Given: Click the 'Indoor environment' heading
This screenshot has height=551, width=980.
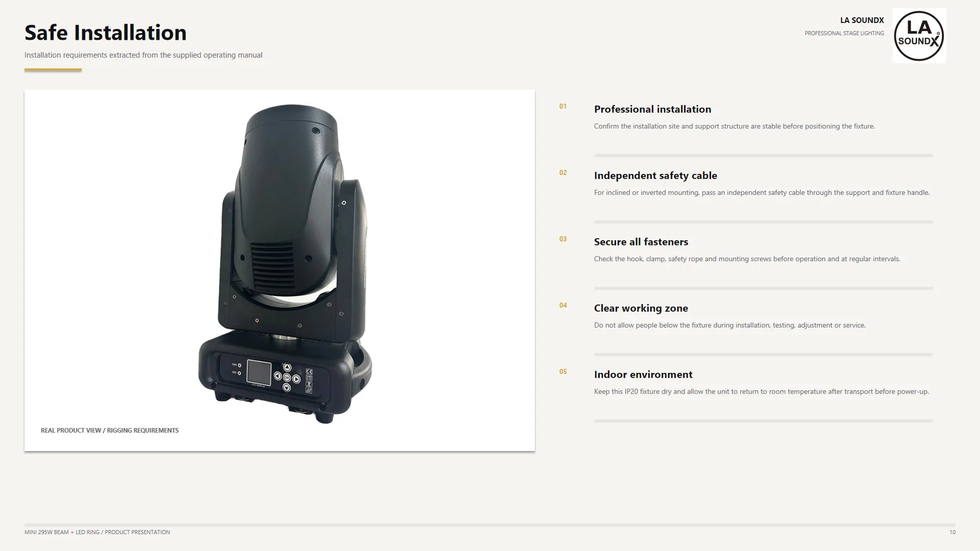Looking at the screenshot, I should (x=643, y=374).
